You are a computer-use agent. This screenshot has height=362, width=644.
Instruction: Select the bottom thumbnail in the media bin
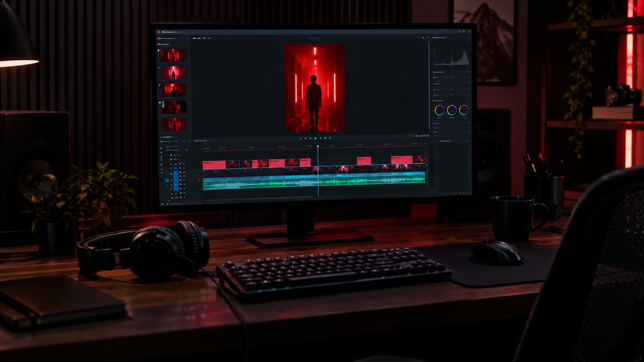coord(175,124)
